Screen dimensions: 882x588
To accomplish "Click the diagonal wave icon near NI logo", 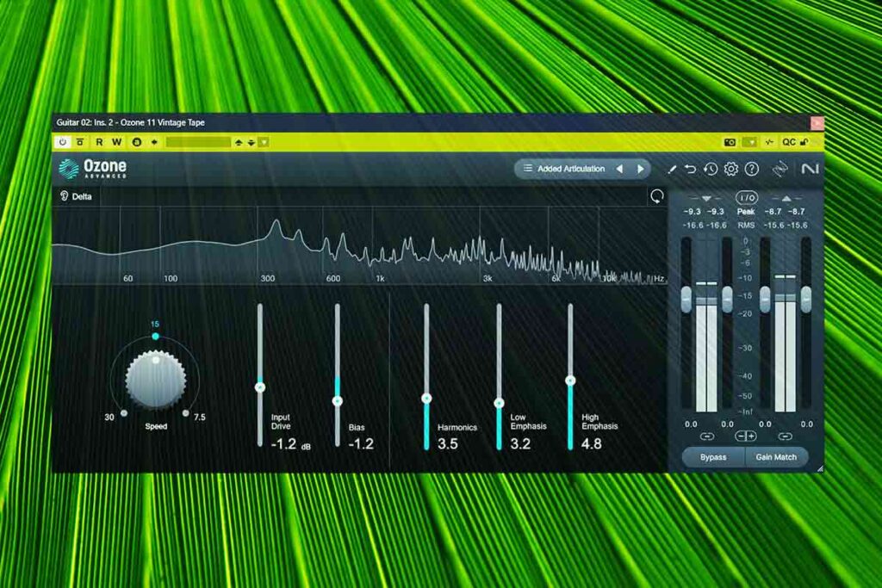I will coord(780,169).
